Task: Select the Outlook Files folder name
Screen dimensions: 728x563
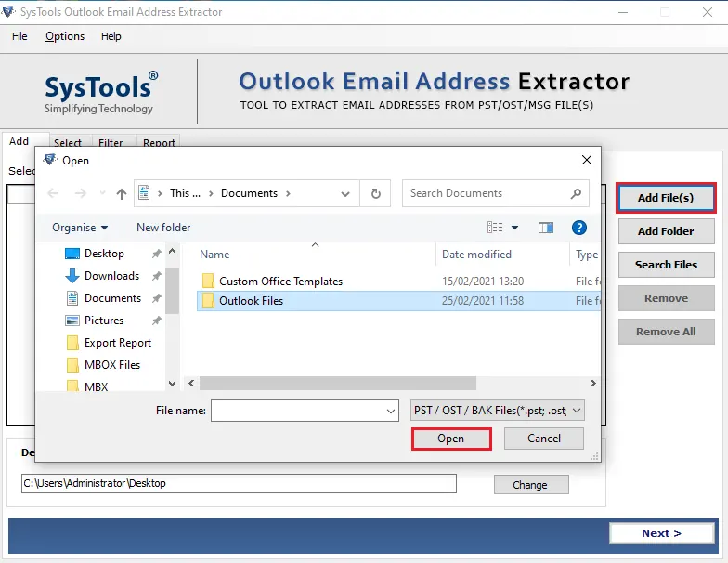Action: pyautogui.click(x=251, y=301)
